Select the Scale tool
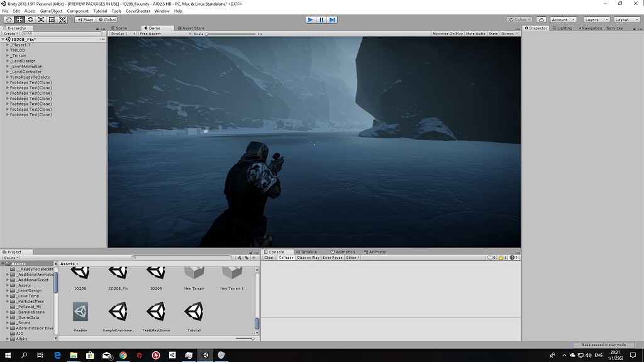The height and width of the screenshot is (362, 644). pyautogui.click(x=41, y=19)
